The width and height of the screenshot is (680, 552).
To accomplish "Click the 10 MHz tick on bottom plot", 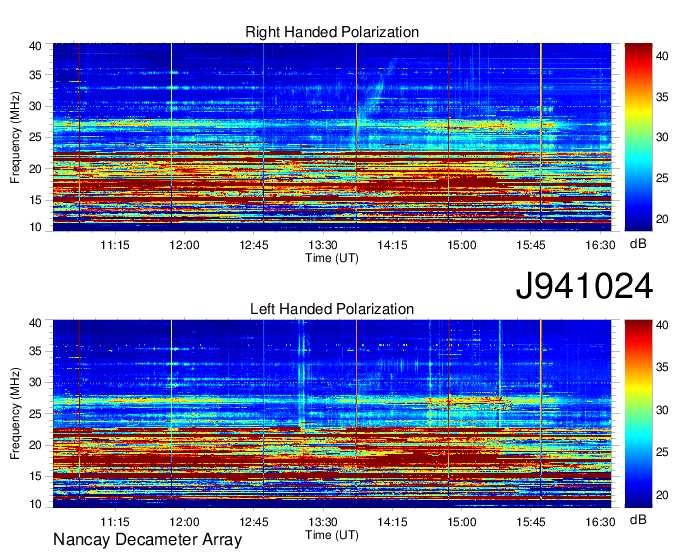I will pos(35,504).
